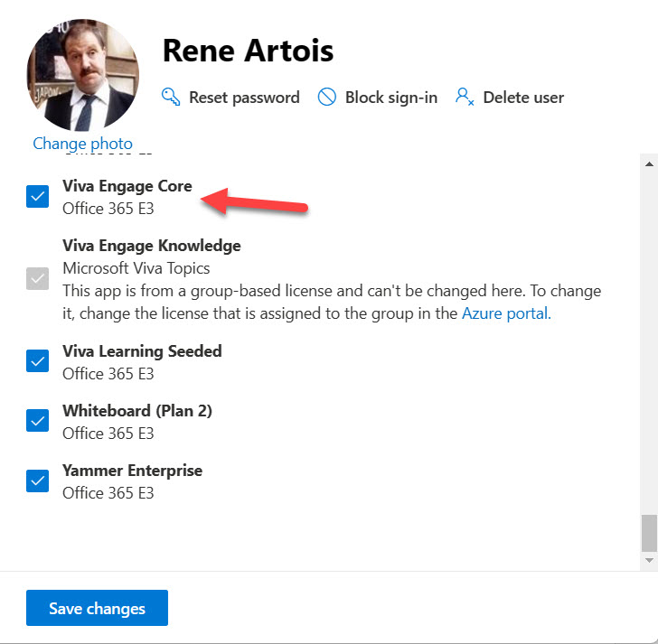This screenshot has height=644, width=658.
Task: Click the Yammer Enterprise label
Action: pyautogui.click(x=132, y=471)
